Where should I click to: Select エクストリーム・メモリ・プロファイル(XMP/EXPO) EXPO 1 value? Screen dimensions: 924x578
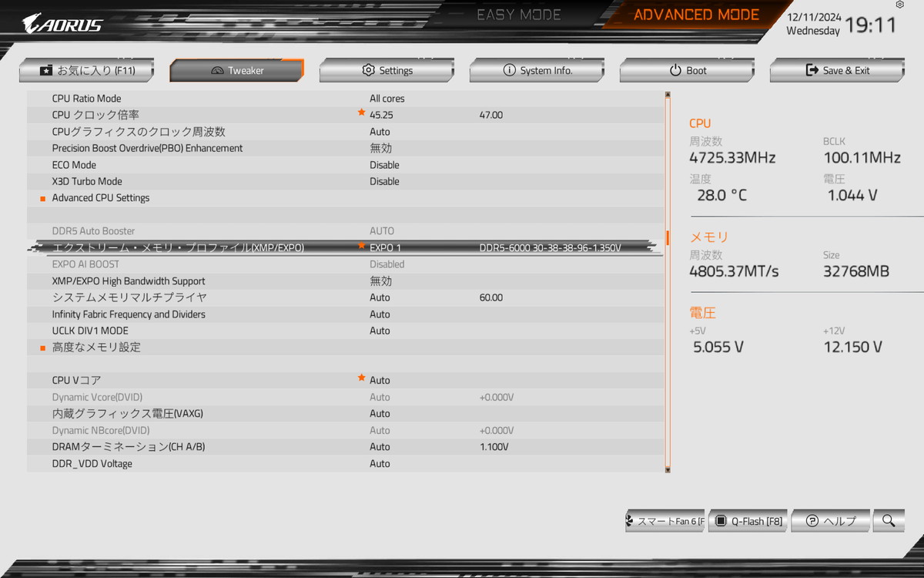click(x=385, y=248)
